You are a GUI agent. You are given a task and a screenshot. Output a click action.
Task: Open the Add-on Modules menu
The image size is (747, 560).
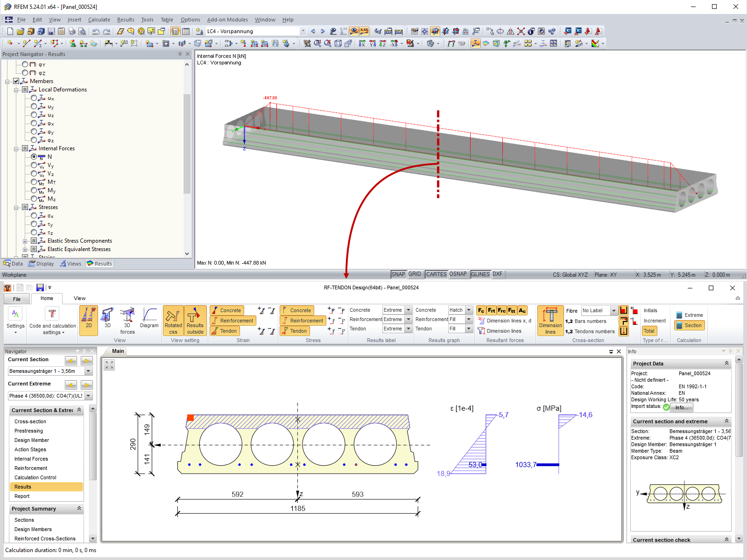(x=227, y=20)
